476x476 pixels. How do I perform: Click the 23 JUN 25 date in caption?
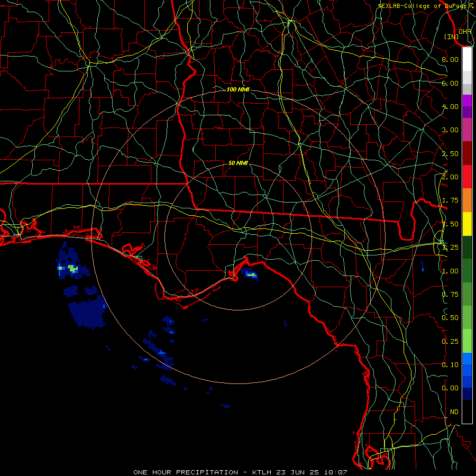coord(298,472)
